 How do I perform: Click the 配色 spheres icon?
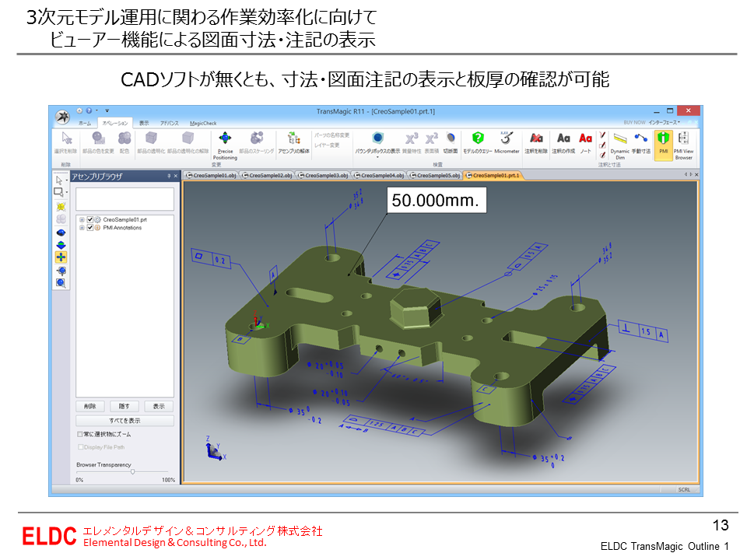[x=124, y=138]
